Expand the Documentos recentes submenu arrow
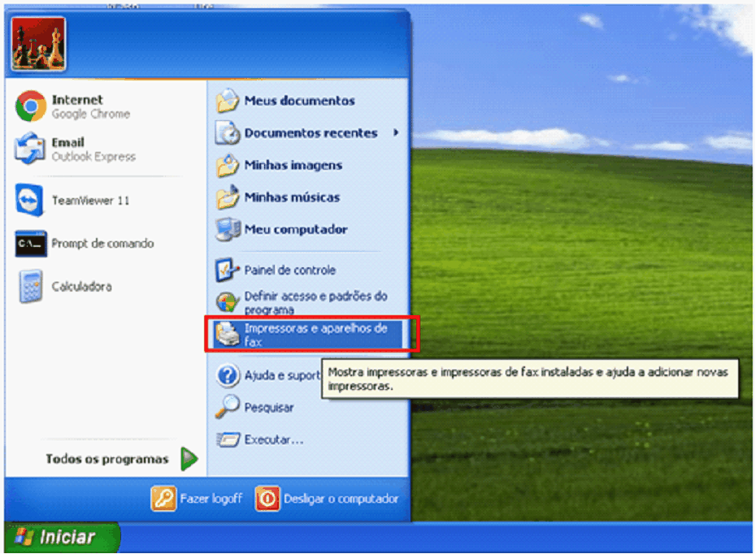Viewport: 756px width, 554px height. [396, 132]
